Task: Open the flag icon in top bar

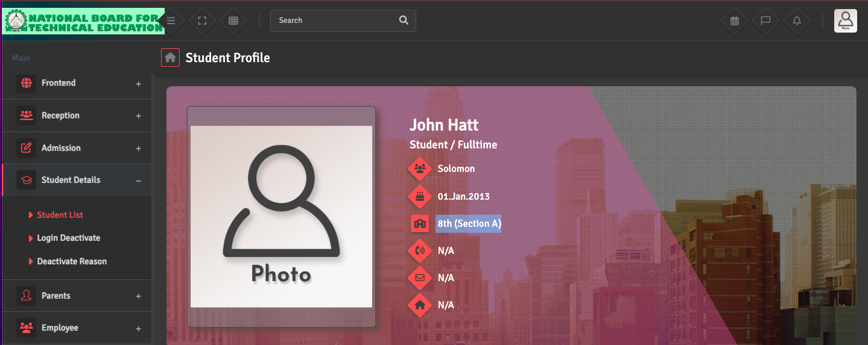Action: [x=765, y=21]
